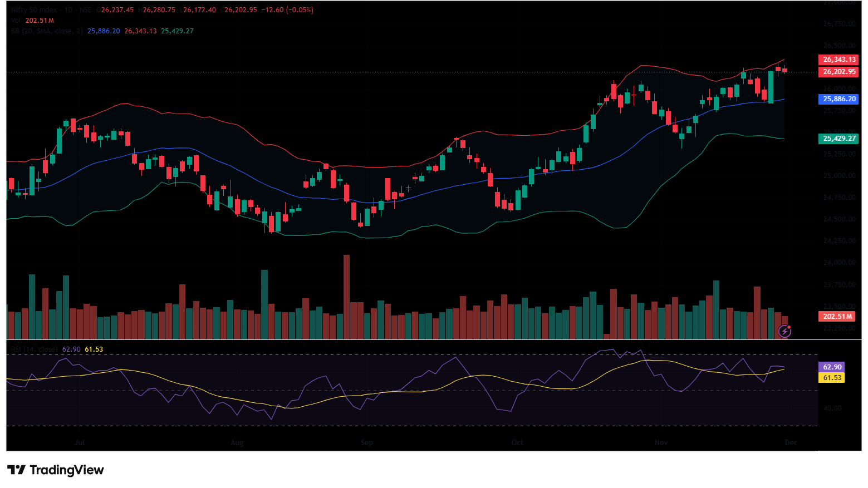The image size is (868, 488).
Task: Click the tallest volume bar in late August
Action: (346, 297)
